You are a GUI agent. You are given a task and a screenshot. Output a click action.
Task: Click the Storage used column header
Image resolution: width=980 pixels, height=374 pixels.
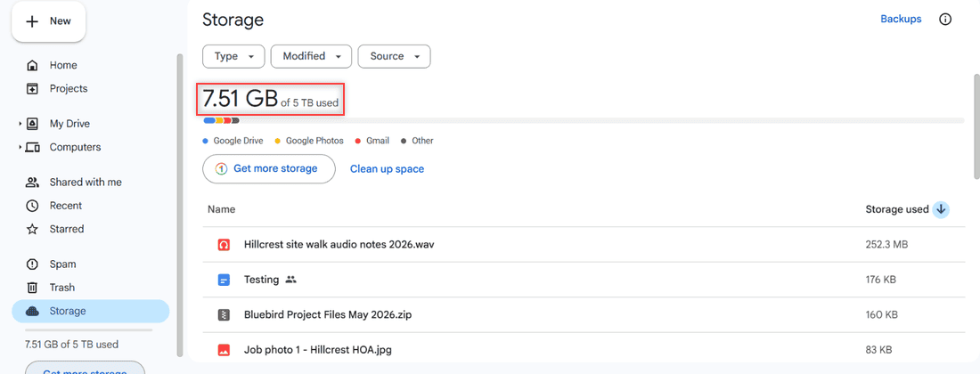[x=897, y=210]
